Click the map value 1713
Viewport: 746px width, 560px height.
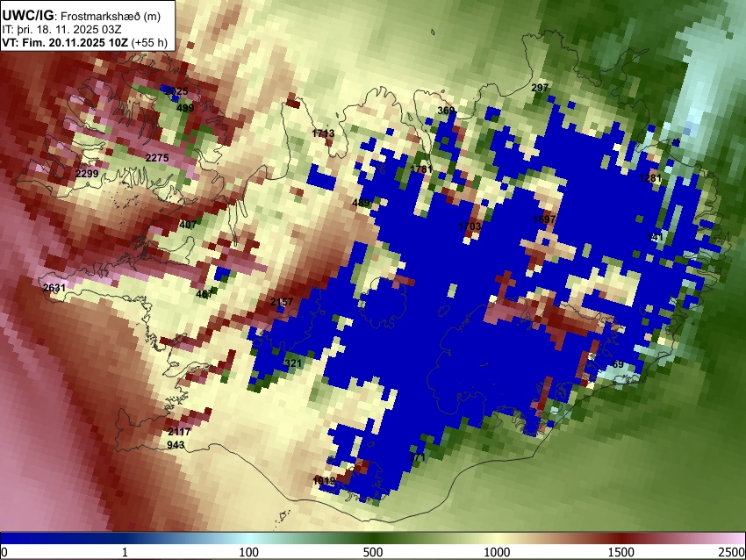coord(323,133)
